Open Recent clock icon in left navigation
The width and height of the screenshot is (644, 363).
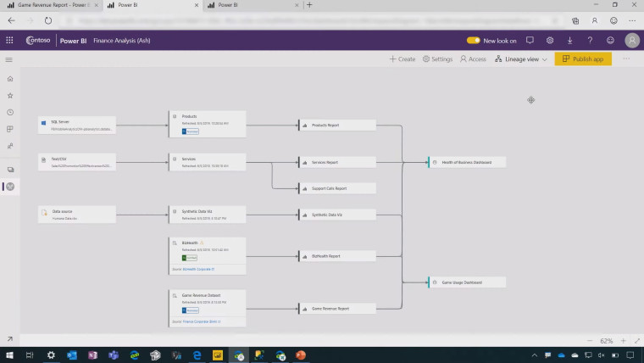10,112
